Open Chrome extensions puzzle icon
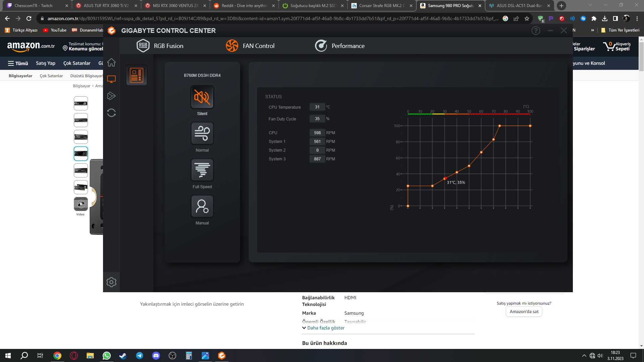The height and width of the screenshot is (362, 644). (594, 18)
